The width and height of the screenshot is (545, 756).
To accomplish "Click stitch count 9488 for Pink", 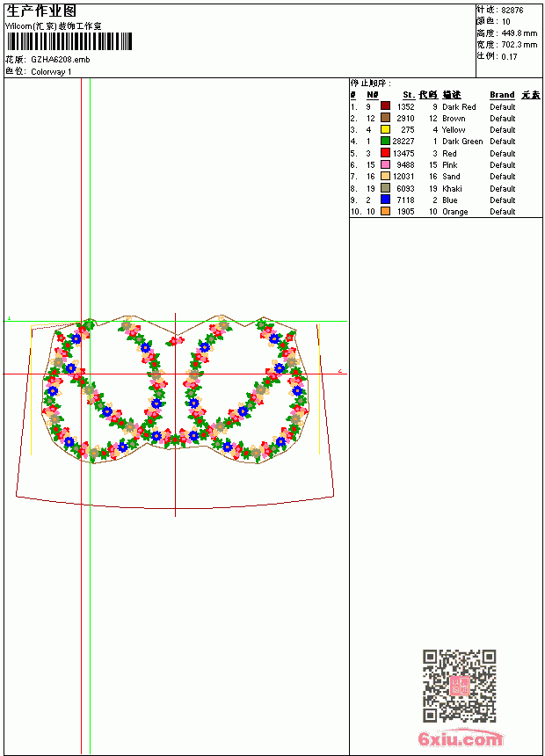I will pos(405,165).
